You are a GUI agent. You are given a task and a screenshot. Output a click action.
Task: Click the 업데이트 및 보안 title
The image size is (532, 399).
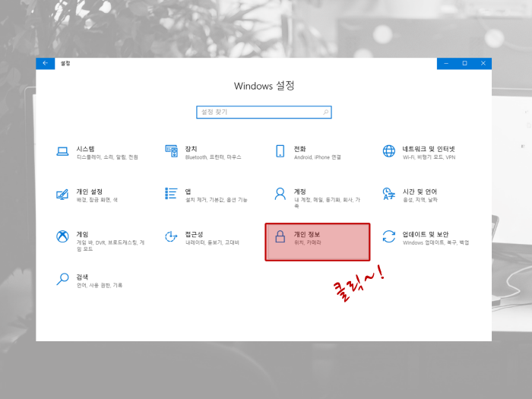pos(426,234)
